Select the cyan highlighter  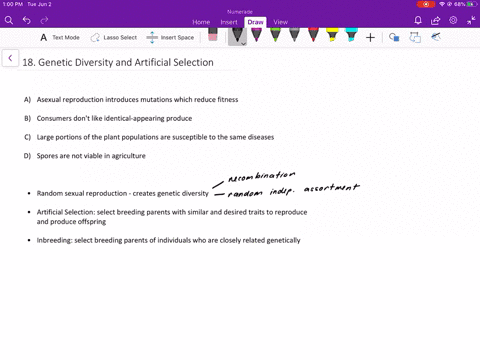click(352, 35)
